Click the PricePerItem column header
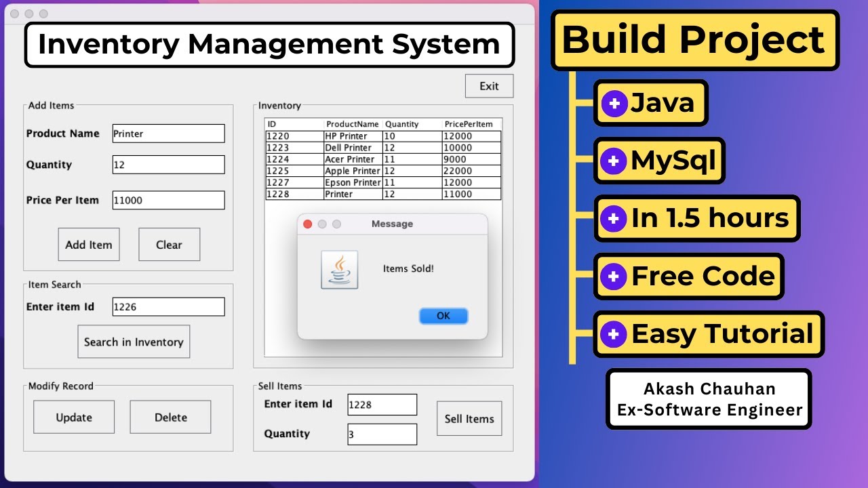The height and width of the screenshot is (488, 868). point(472,124)
